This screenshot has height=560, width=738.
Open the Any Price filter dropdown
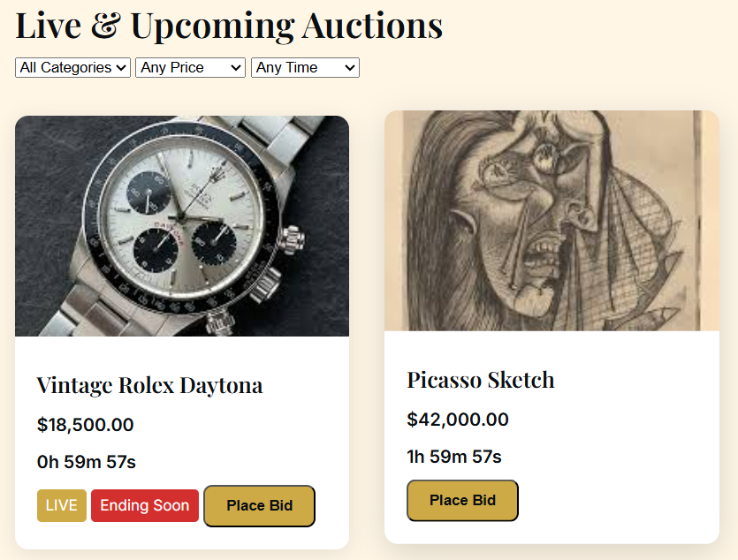click(189, 67)
